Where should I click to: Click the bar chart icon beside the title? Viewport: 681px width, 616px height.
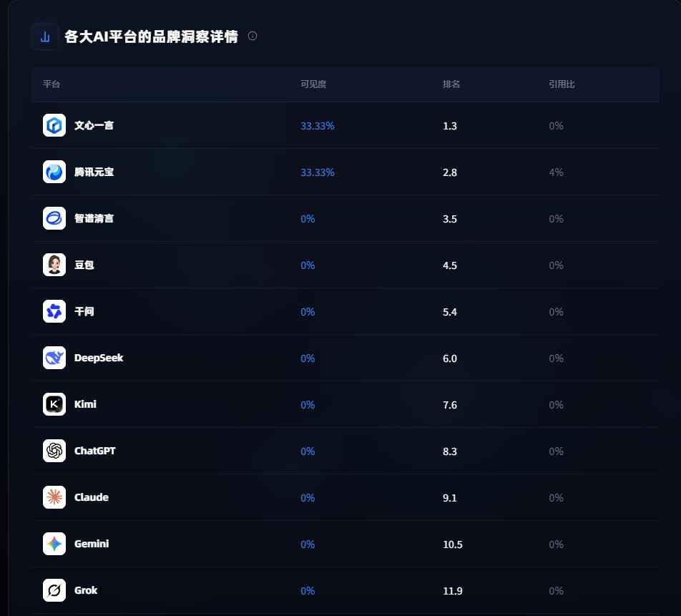point(45,36)
